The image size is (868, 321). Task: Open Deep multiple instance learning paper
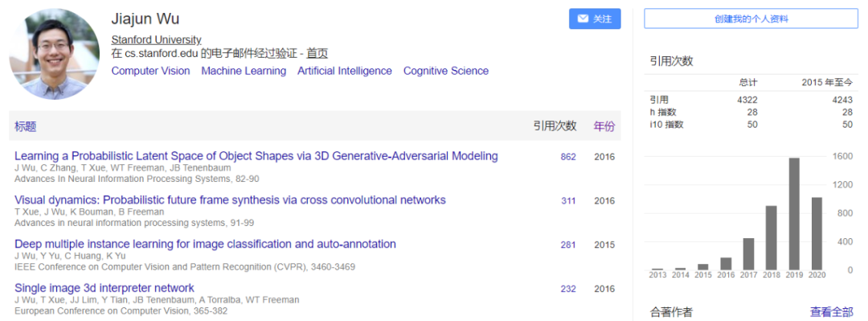click(x=205, y=244)
